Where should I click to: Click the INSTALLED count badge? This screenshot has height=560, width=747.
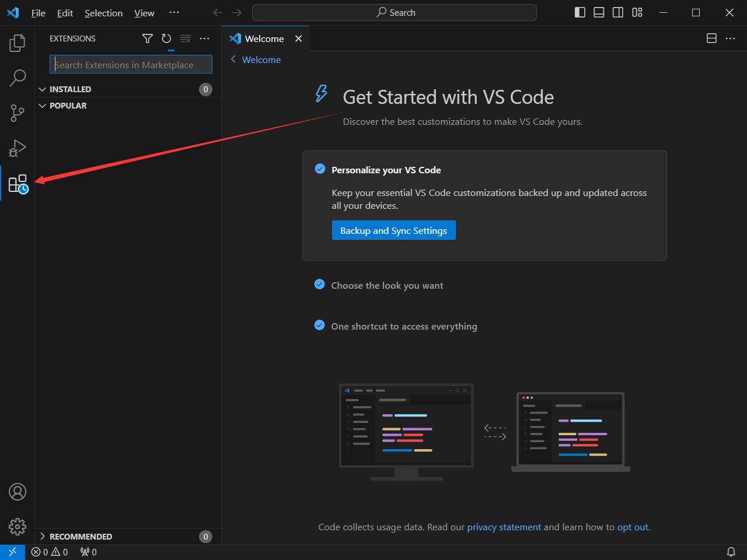(205, 89)
